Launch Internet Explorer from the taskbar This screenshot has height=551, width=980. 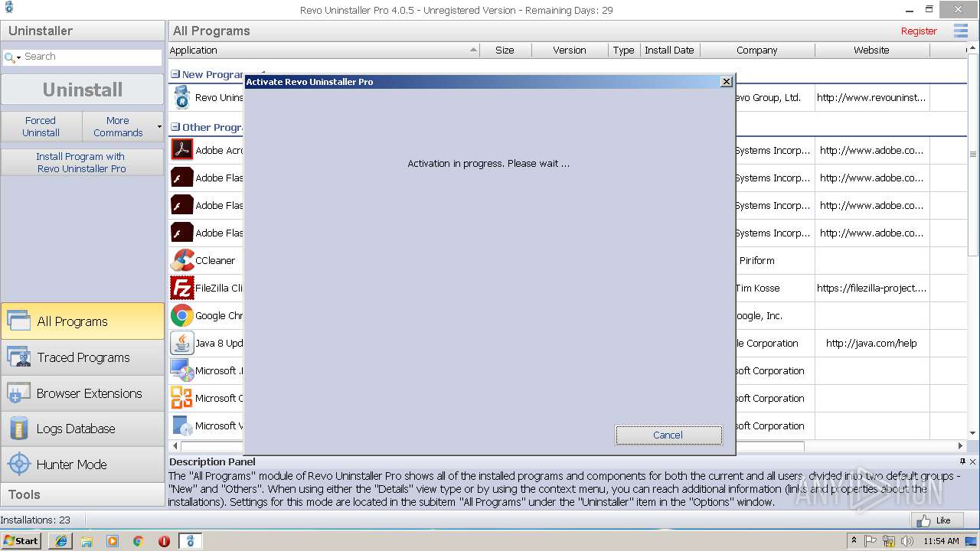60,541
